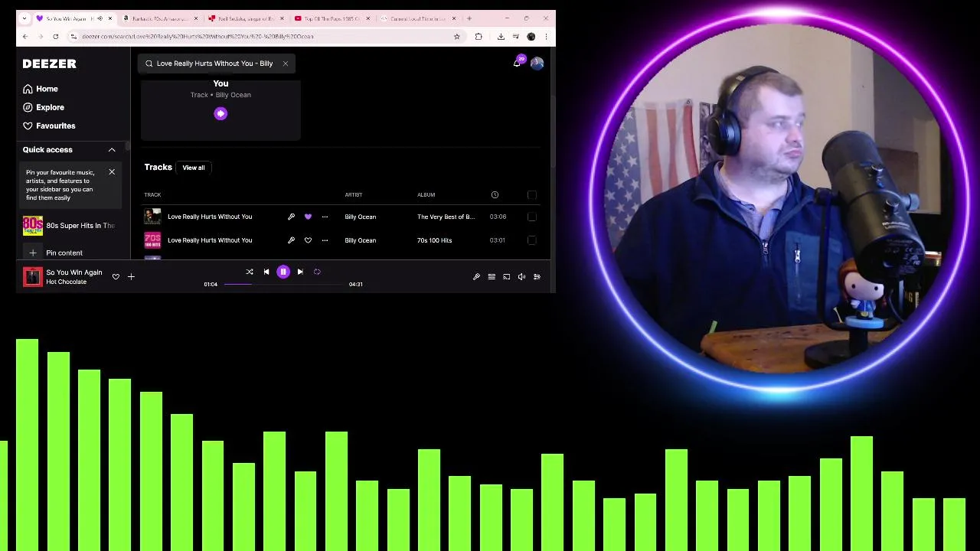This screenshot has width=980, height=551.
Task: Tick checkbox for the 03:01 track
Action: (x=532, y=240)
